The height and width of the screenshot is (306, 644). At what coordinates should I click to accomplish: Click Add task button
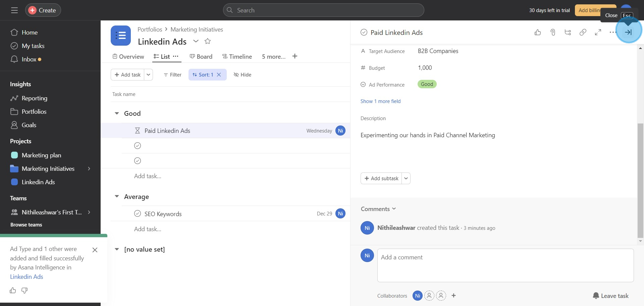point(127,75)
